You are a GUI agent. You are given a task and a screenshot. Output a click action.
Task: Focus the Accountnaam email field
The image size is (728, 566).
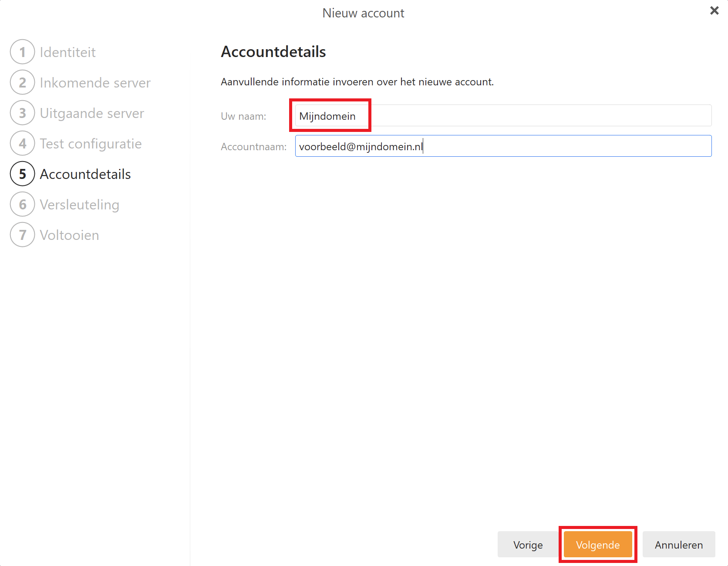point(503,146)
